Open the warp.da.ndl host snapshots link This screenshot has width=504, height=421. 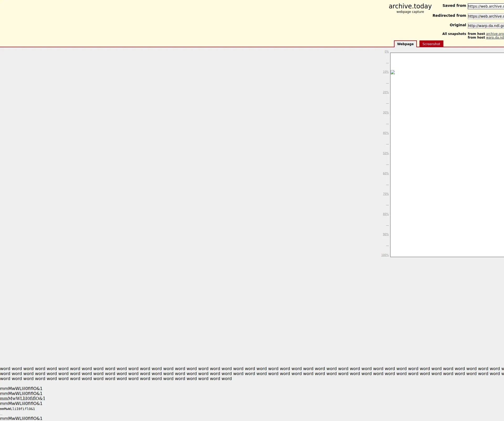495,38
